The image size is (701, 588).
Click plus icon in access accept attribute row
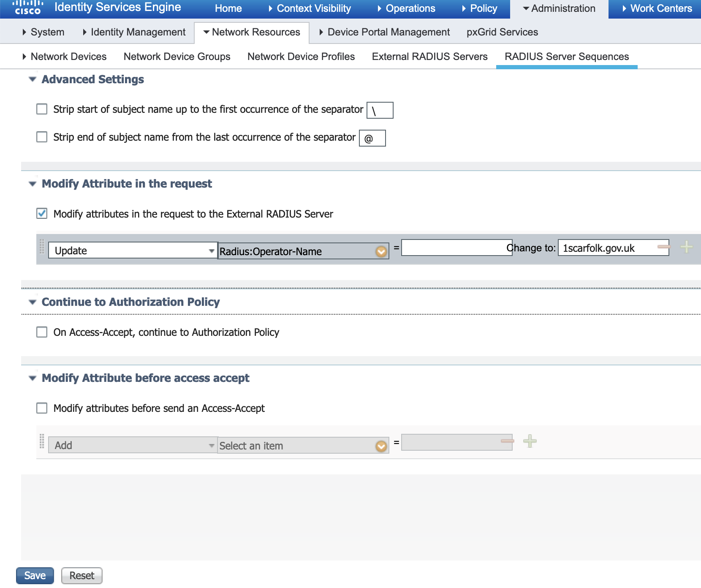(530, 441)
